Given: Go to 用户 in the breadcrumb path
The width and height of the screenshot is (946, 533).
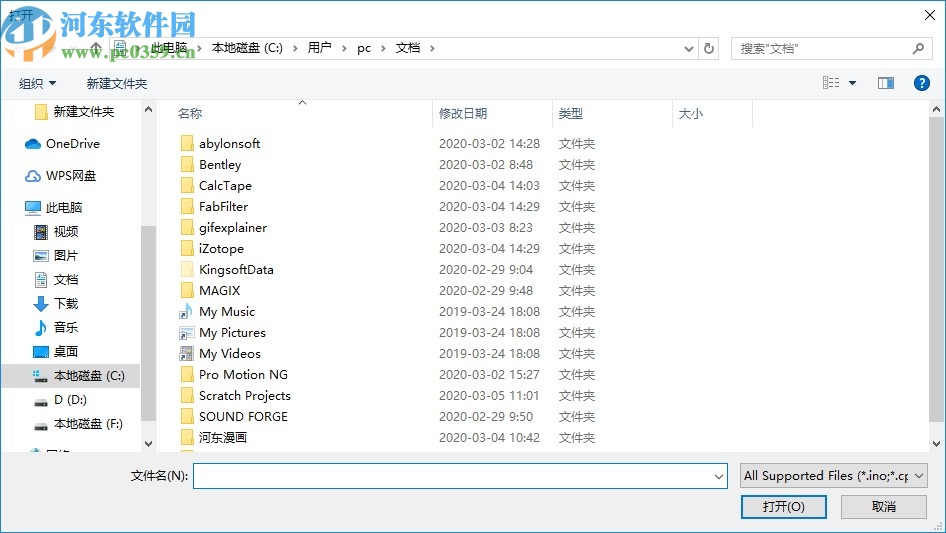Looking at the screenshot, I should coord(319,48).
